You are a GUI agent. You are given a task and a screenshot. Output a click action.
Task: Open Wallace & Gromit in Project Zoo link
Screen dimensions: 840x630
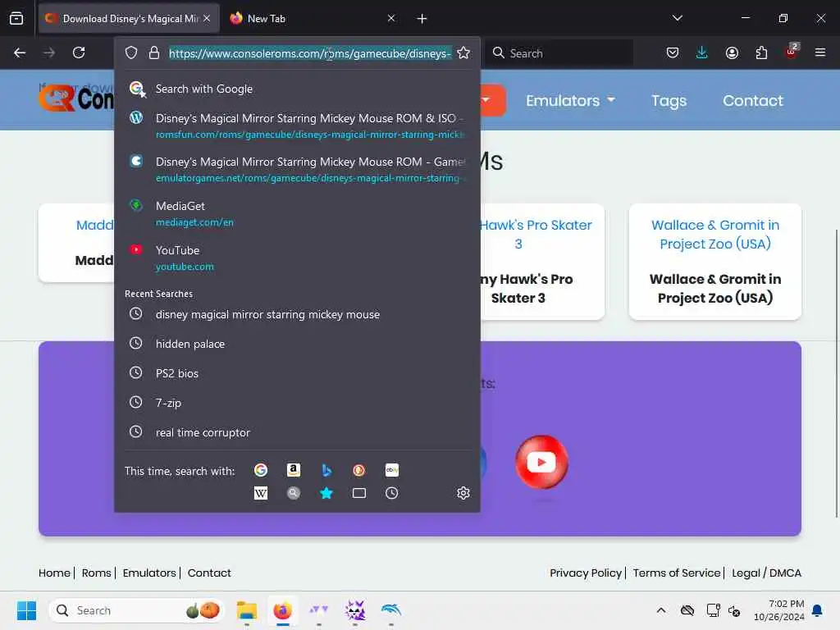pos(715,235)
